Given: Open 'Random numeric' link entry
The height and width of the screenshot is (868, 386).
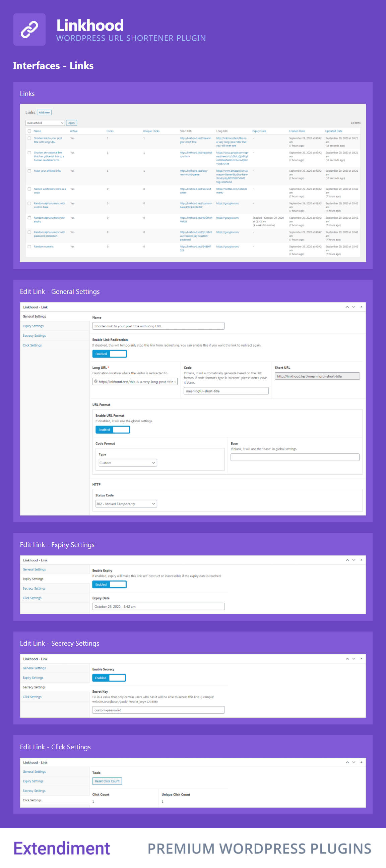Looking at the screenshot, I should tap(44, 247).
